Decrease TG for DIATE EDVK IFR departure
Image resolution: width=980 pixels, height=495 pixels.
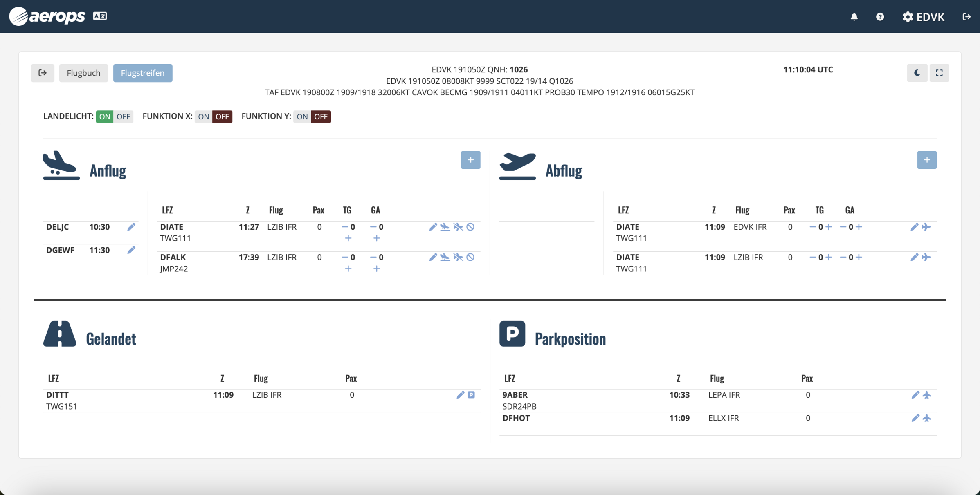(813, 227)
